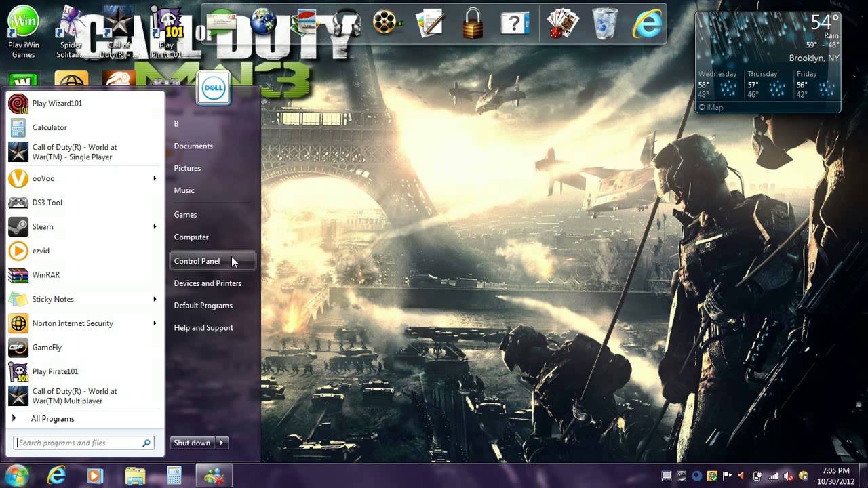Click the muted speaker volume tray icon
Screen dimensions: 868x488
(x=789, y=476)
